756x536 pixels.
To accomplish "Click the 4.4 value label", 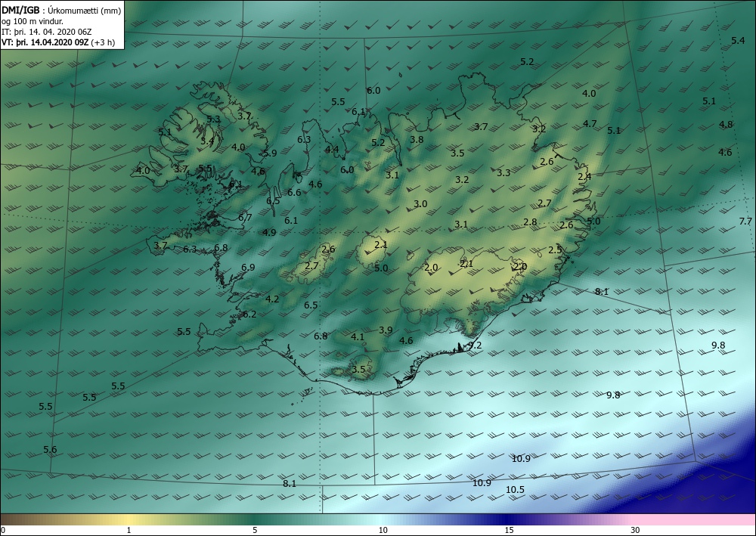I will (332, 149).
